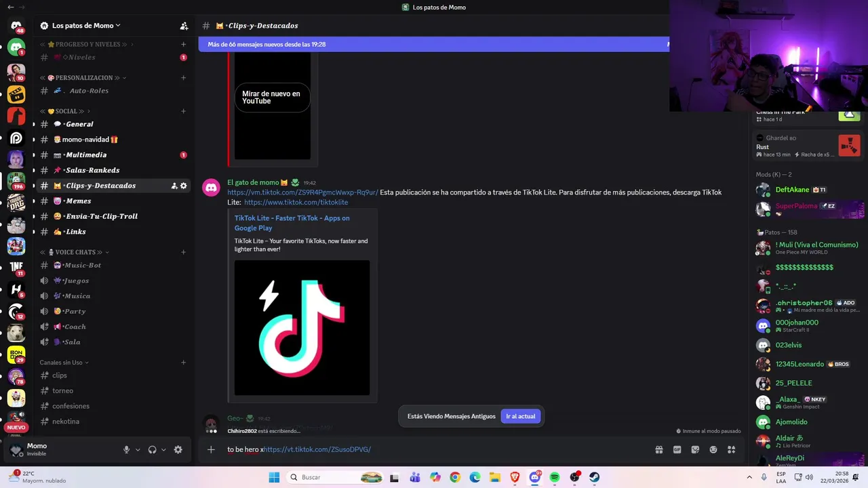Add channel plus in PROGRESO Y NIVELES
This screenshot has height=488, width=868.
[183, 44]
